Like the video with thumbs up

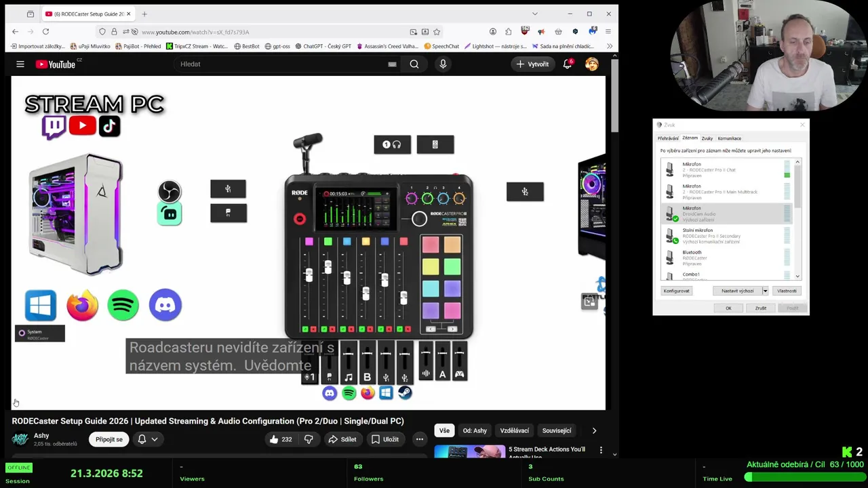click(280, 439)
